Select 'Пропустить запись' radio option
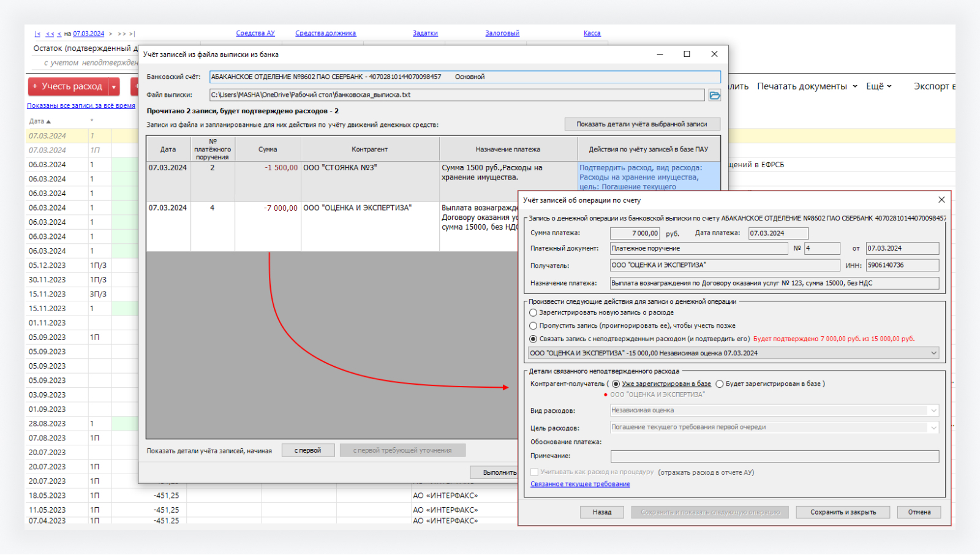Image resolution: width=980 pixels, height=555 pixels. (x=533, y=326)
